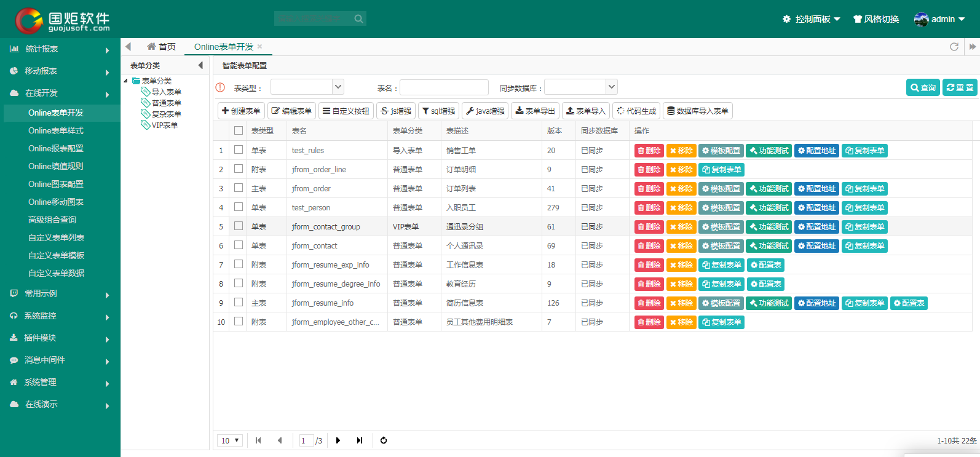Toggle the select-all checkbox in table header
The height and width of the screenshot is (457, 980).
239,130
